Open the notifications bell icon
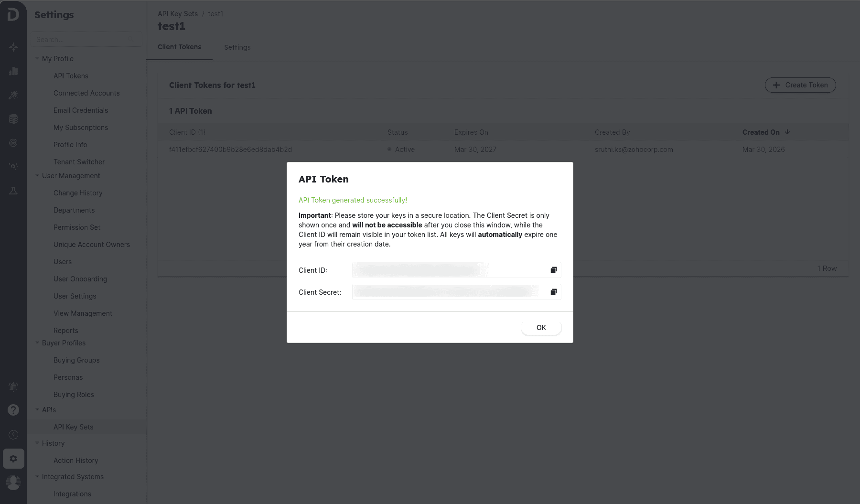 pyautogui.click(x=13, y=386)
